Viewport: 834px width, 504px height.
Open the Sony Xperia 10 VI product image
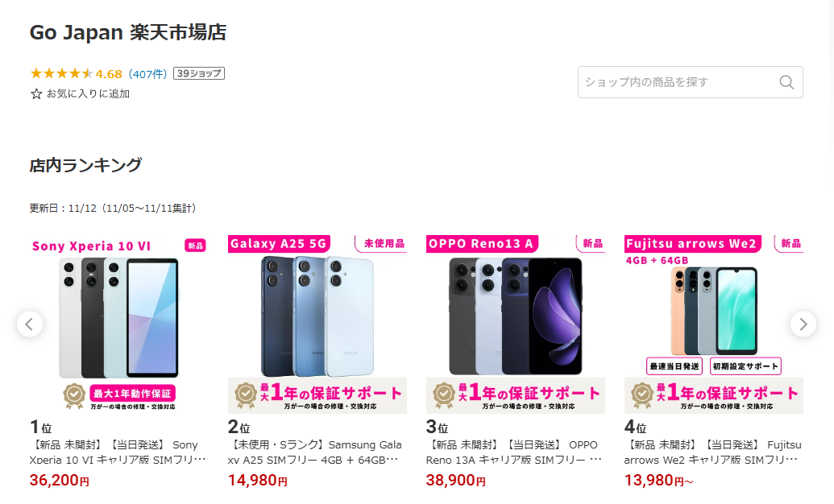pos(118,324)
